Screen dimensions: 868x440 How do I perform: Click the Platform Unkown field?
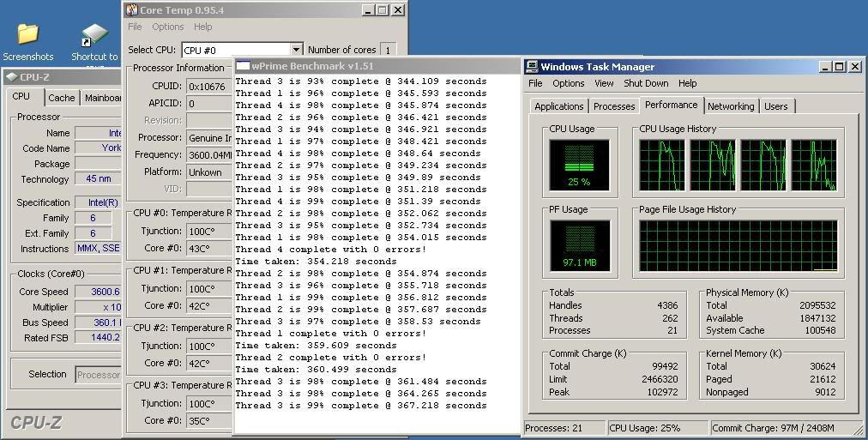pos(209,172)
